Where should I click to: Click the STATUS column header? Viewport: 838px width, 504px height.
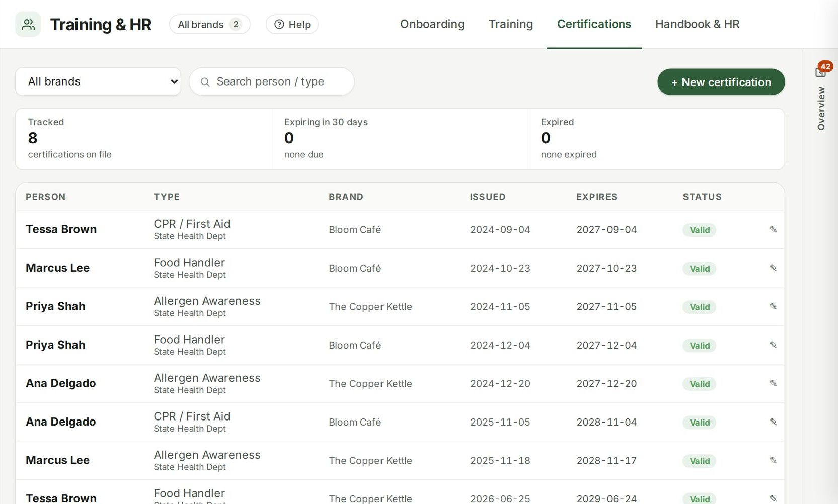coord(702,197)
